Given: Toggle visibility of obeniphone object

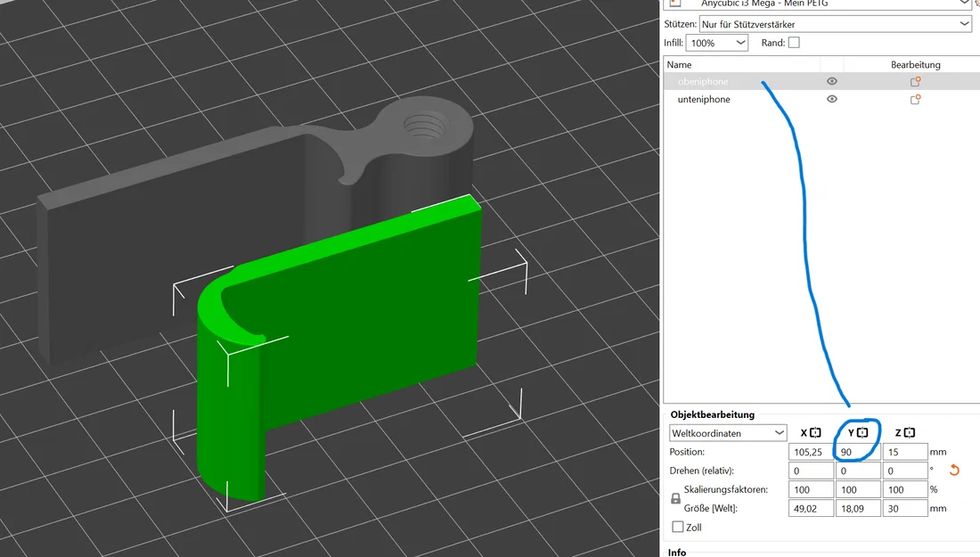Looking at the screenshot, I should pos(831,81).
